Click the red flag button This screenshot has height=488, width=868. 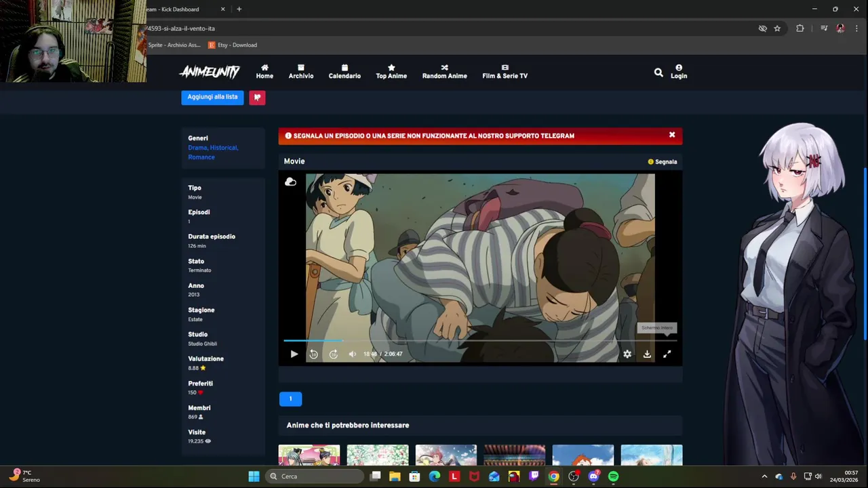[x=257, y=97]
